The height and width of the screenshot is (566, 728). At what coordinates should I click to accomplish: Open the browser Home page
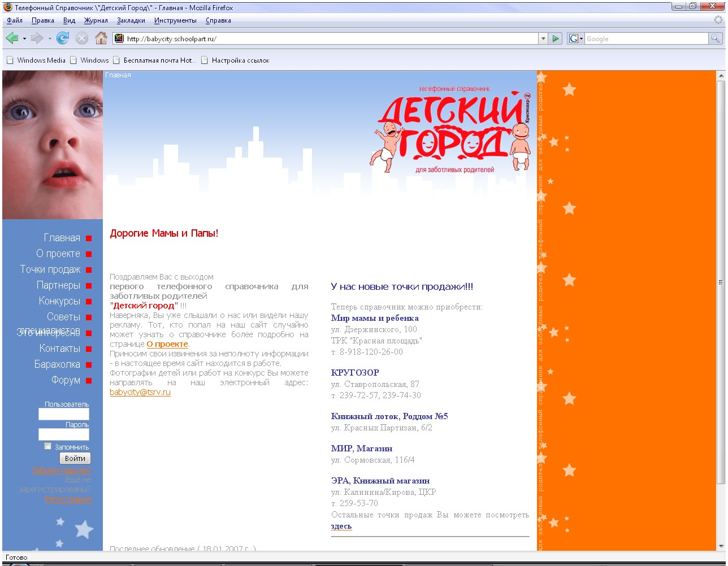pos(102,38)
